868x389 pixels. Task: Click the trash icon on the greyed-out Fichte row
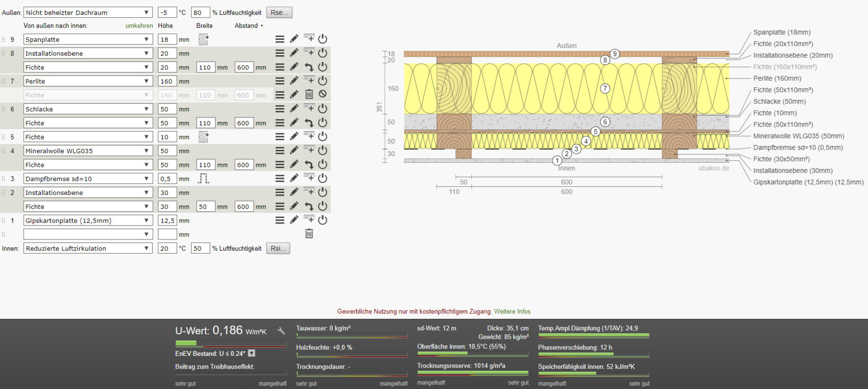click(309, 94)
